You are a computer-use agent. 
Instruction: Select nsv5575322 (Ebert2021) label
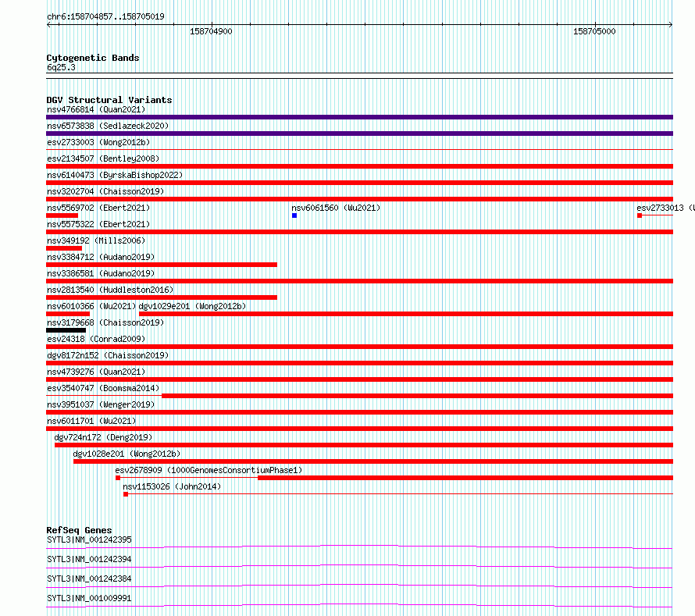click(98, 224)
